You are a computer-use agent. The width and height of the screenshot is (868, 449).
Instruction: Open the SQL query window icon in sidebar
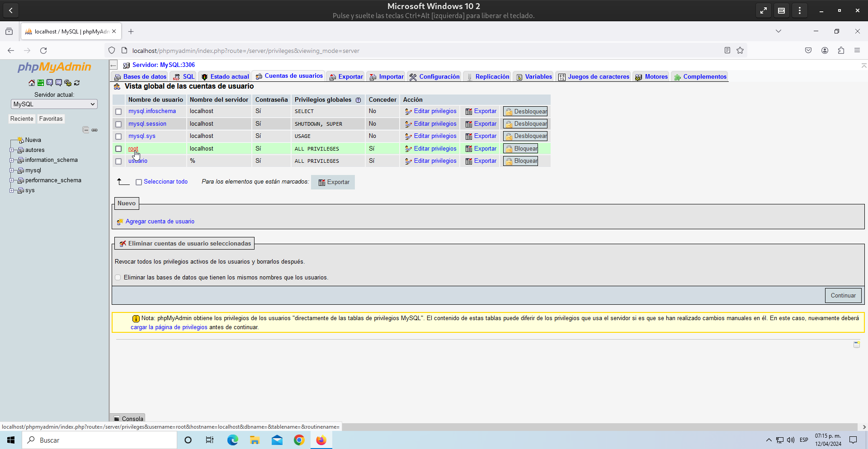(x=59, y=83)
